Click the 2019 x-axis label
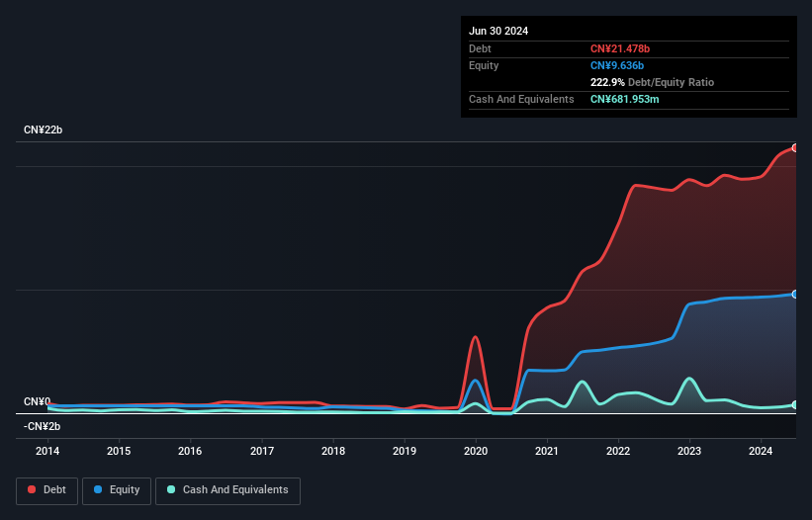 click(405, 451)
